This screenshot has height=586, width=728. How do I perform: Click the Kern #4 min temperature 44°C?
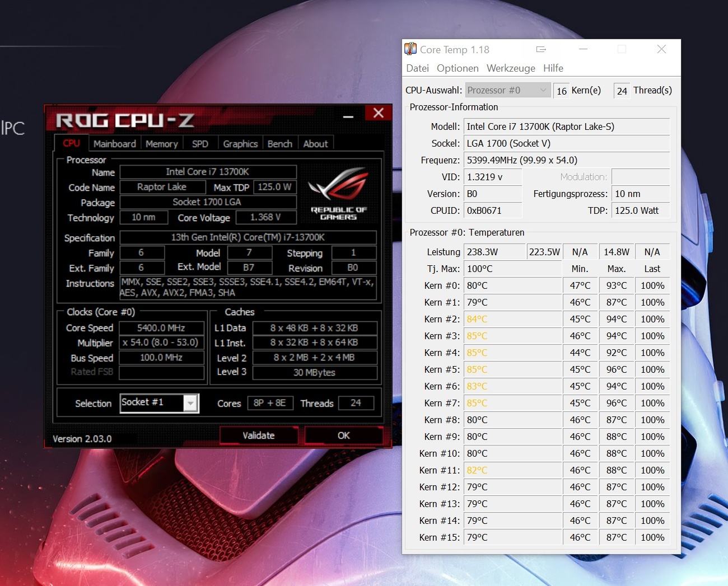click(580, 353)
